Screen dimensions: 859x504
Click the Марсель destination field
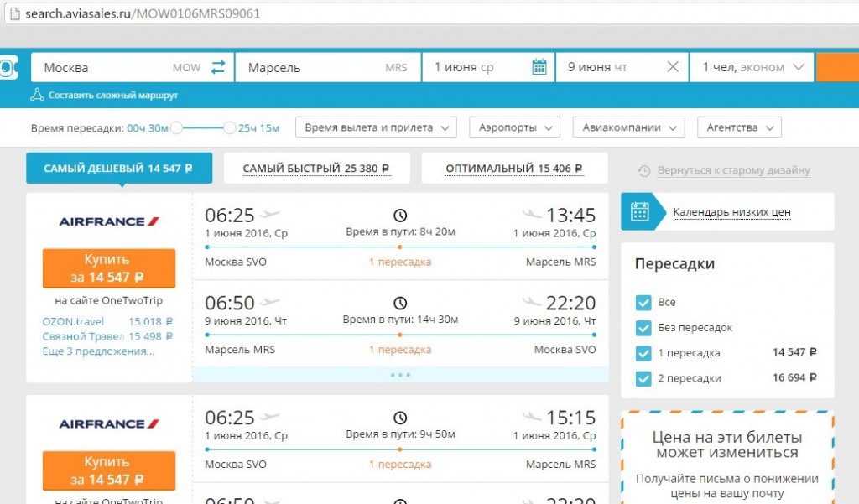(328, 67)
